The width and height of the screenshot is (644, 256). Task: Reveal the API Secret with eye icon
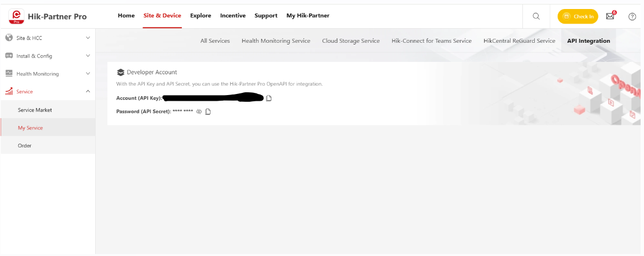199,111
